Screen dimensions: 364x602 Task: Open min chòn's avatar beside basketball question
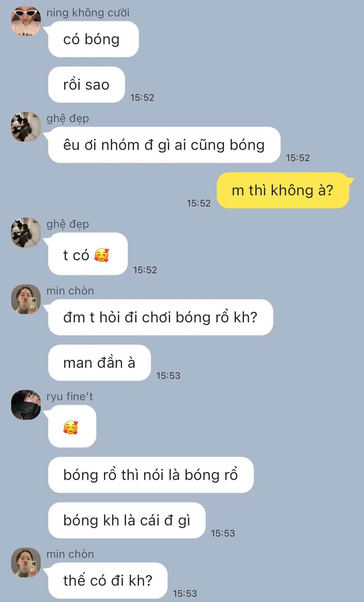click(x=26, y=299)
